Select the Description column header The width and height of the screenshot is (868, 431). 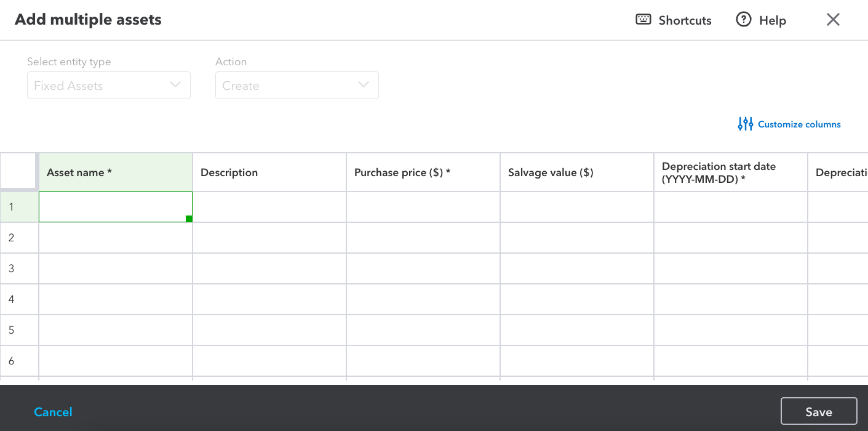point(269,172)
